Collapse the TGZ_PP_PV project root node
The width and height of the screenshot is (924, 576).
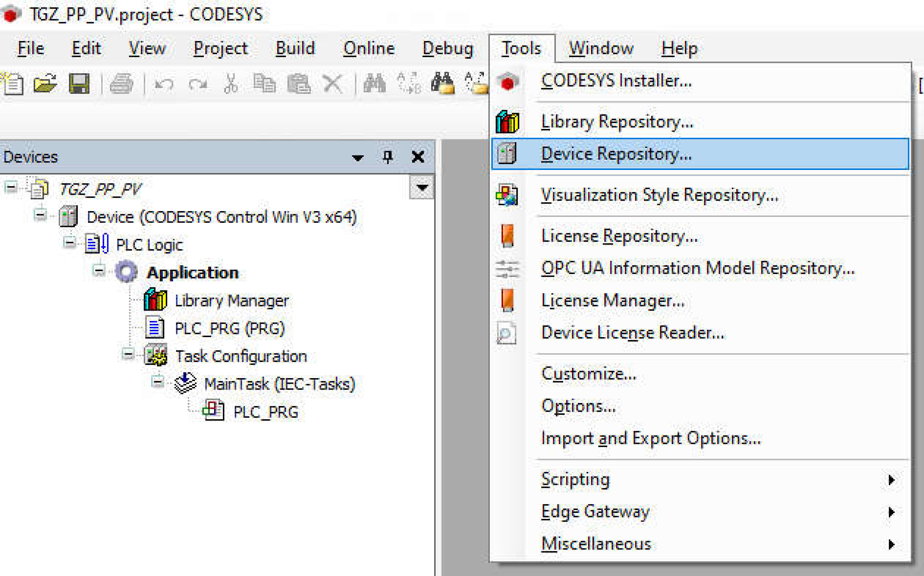click(11, 187)
